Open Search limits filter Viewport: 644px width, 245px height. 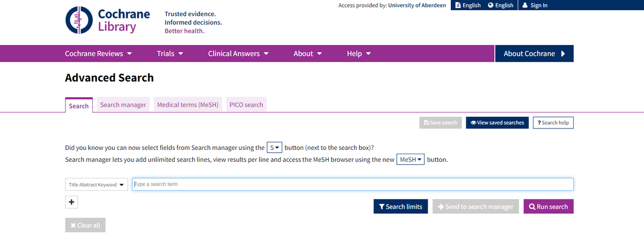point(400,206)
